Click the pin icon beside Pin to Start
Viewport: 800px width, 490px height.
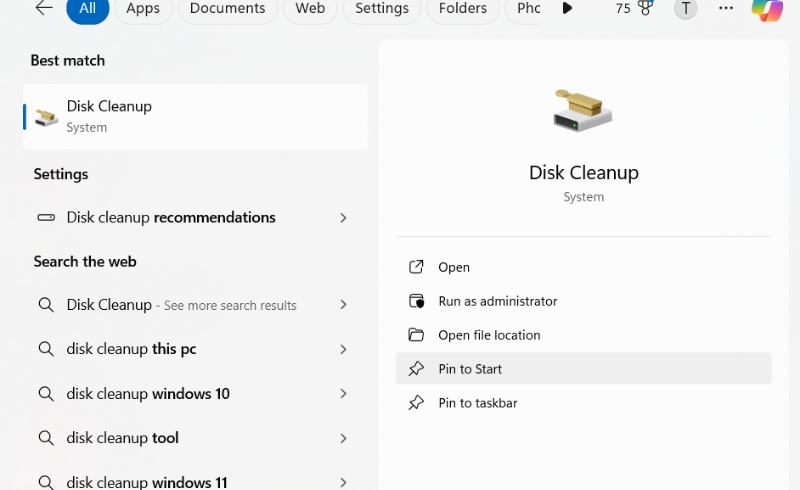(x=416, y=369)
